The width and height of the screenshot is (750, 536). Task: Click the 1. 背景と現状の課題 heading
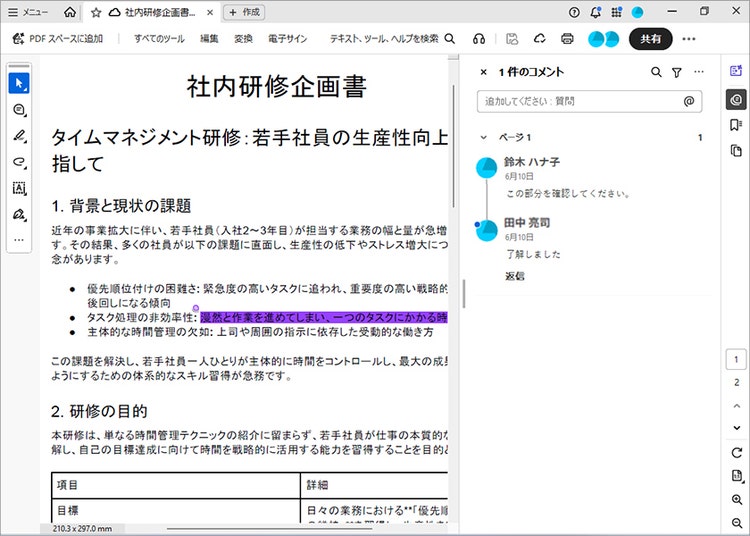pyautogui.click(x=121, y=206)
